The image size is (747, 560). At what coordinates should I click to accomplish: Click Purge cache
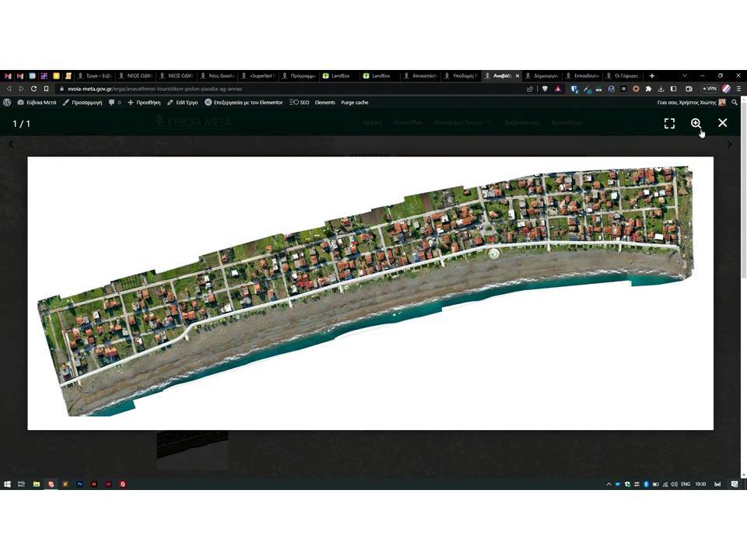355,103
